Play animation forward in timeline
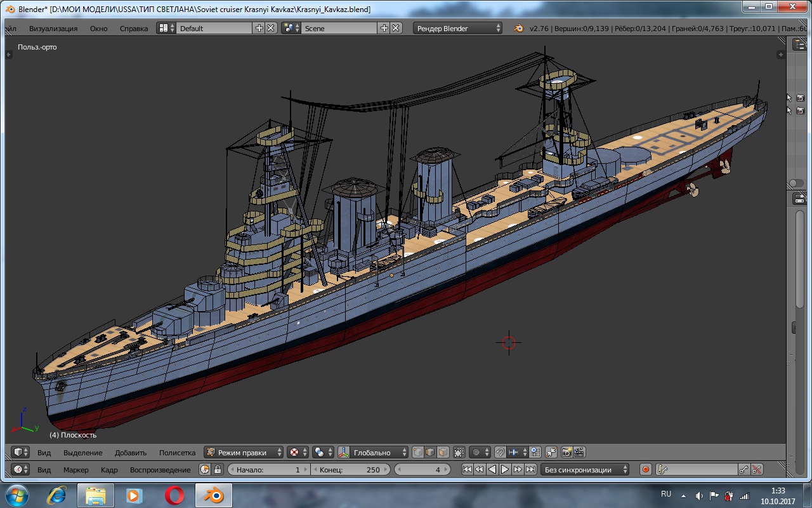 click(505, 470)
